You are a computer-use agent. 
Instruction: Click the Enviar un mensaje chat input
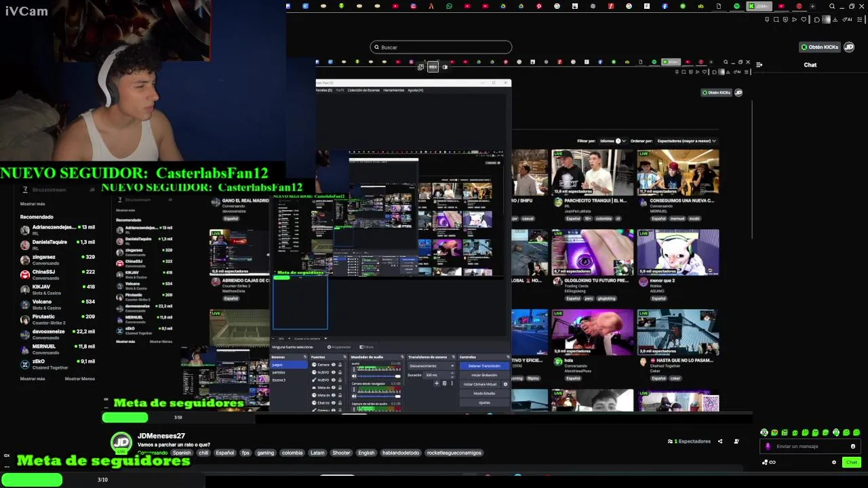tap(812, 446)
